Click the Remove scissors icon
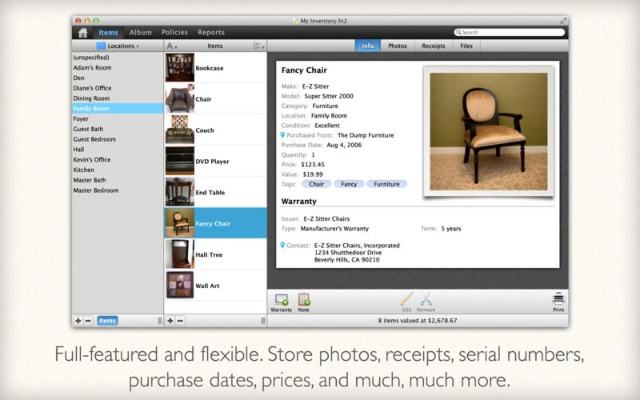The width and height of the screenshot is (640, 400). point(426,301)
